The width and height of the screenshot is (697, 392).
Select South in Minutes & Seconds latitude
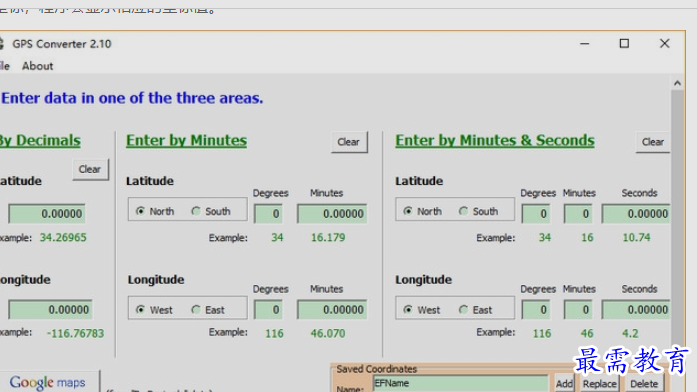(479, 211)
